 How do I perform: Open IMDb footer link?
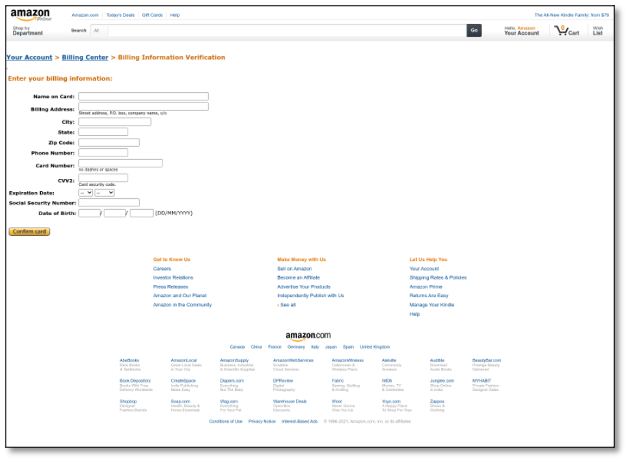(387, 381)
